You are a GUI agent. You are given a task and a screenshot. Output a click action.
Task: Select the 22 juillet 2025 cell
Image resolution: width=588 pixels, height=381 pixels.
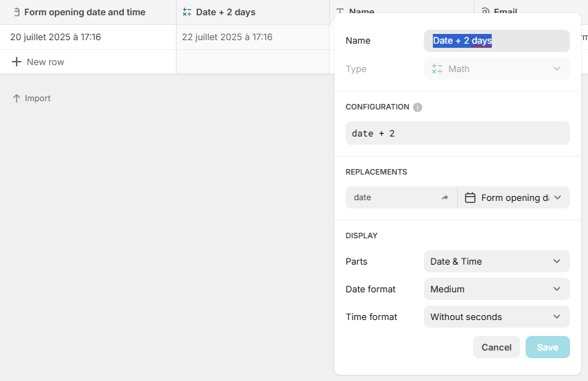(227, 37)
